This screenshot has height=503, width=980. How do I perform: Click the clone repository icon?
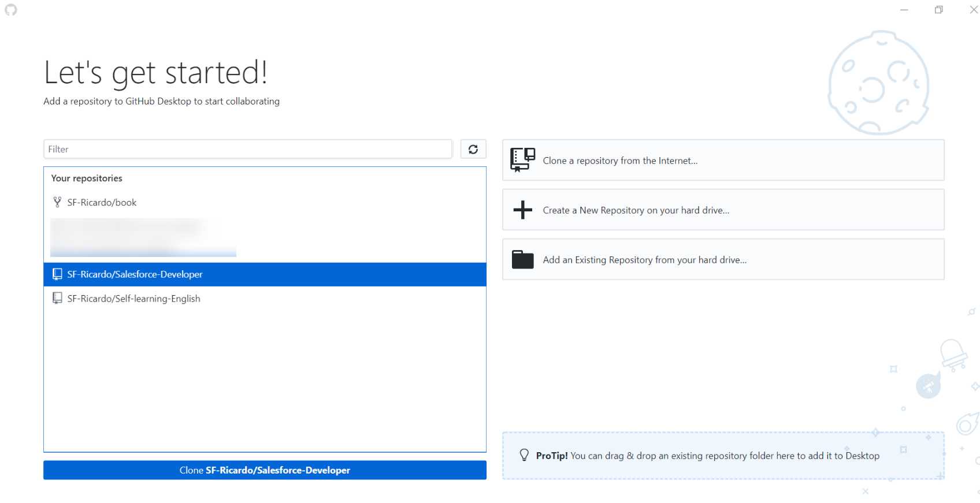point(522,160)
